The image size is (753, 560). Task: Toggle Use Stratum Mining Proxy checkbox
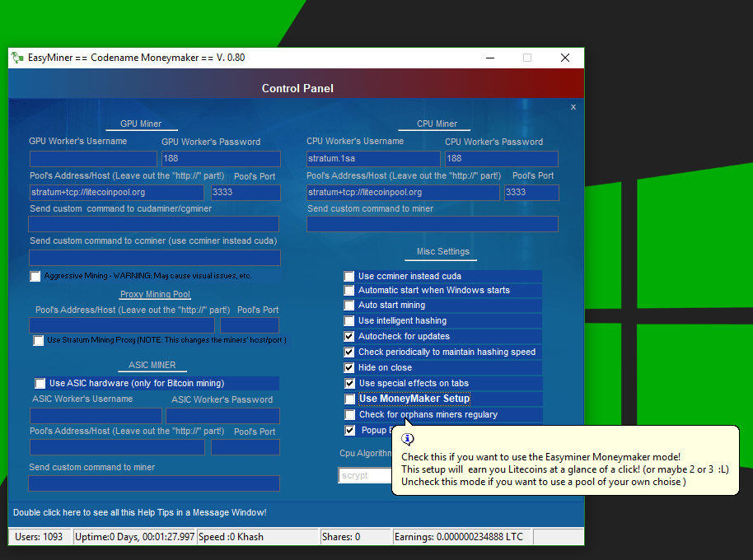click(x=39, y=340)
